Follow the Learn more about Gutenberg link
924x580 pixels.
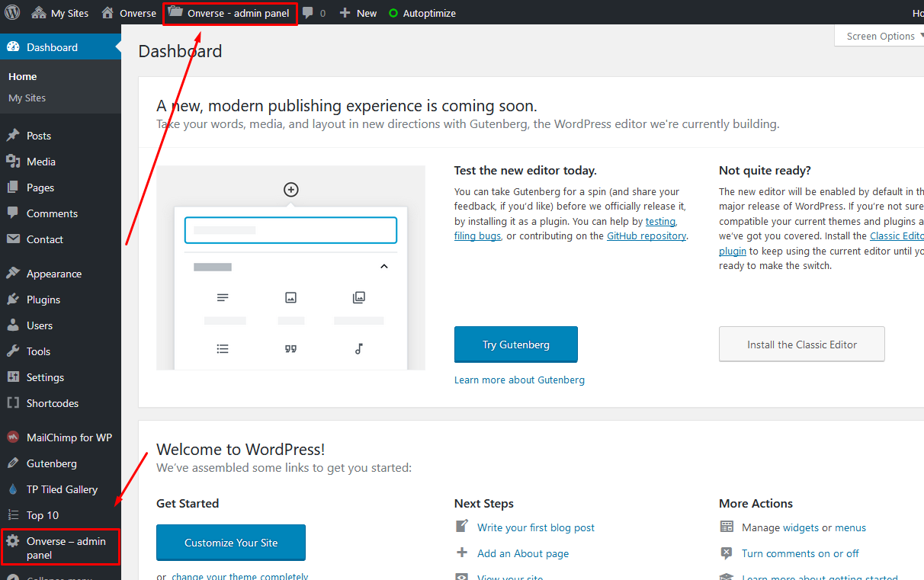tap(519, 380)
